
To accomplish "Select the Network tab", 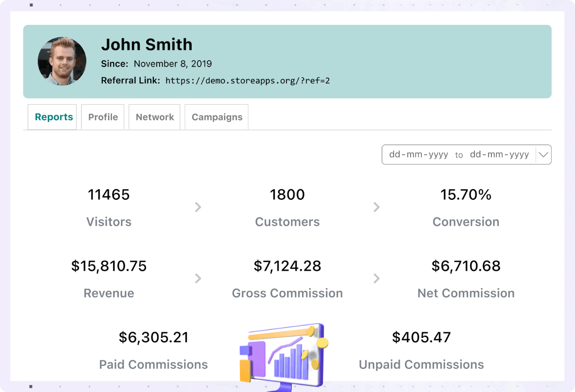I will tap(154, 116).
